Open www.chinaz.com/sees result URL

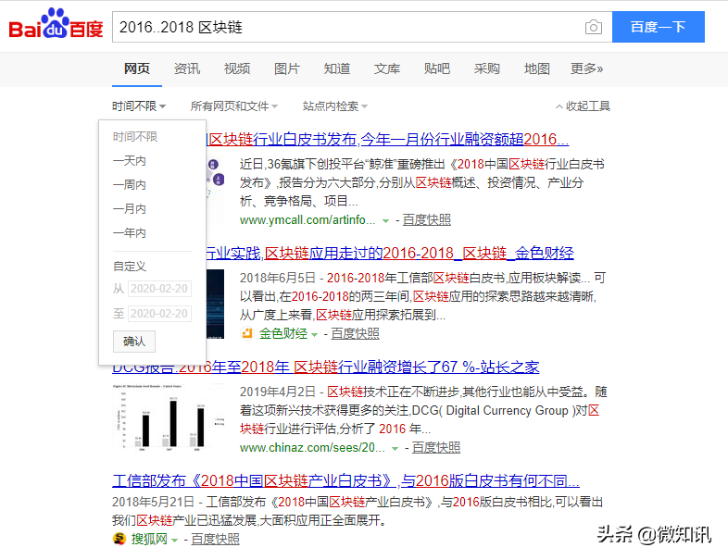coord(312,448)
